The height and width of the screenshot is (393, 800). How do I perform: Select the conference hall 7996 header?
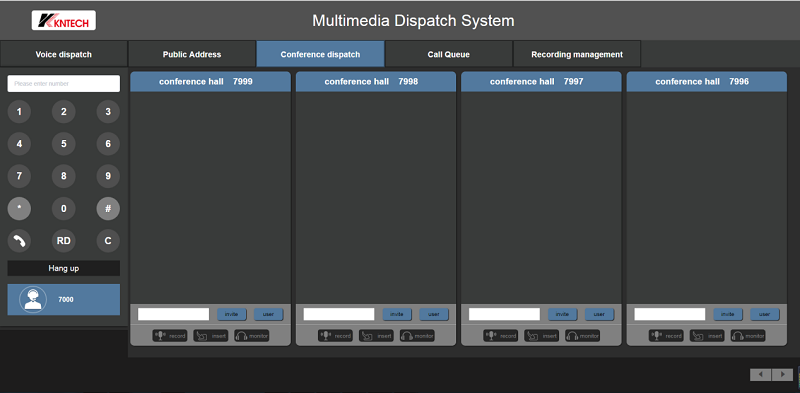click(707, 82)
